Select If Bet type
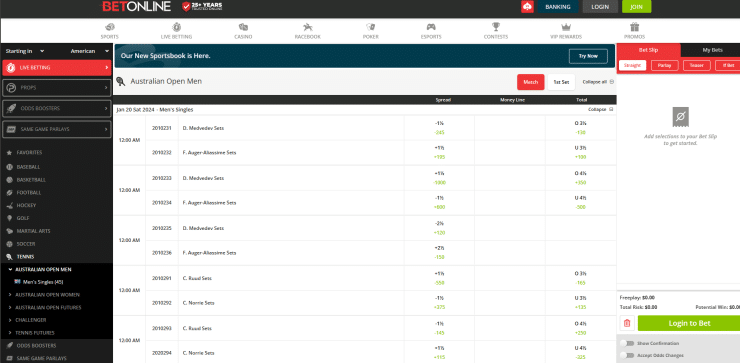This screenshot has height=363, width=740. coord(728,66)
